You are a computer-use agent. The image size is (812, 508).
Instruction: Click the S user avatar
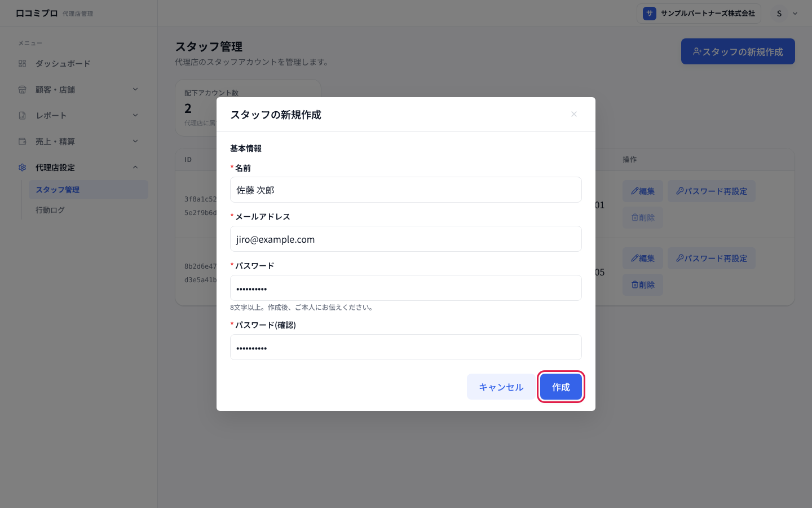(779, 14)
